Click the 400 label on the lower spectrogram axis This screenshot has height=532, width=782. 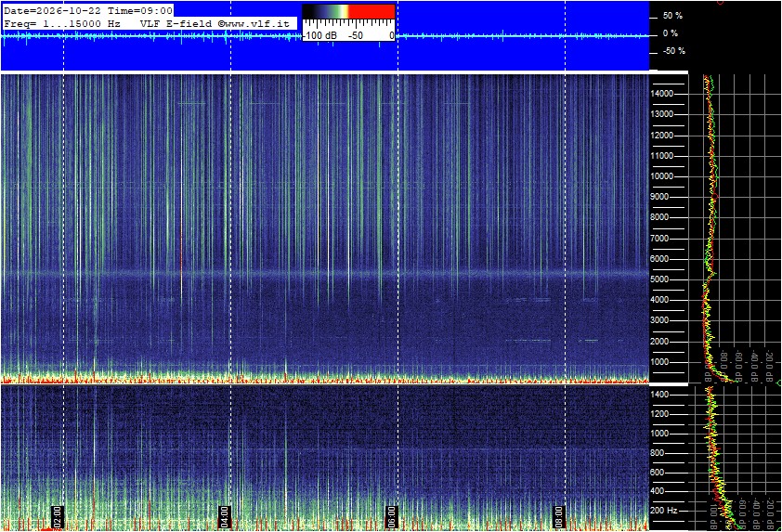tap(658, 492)
